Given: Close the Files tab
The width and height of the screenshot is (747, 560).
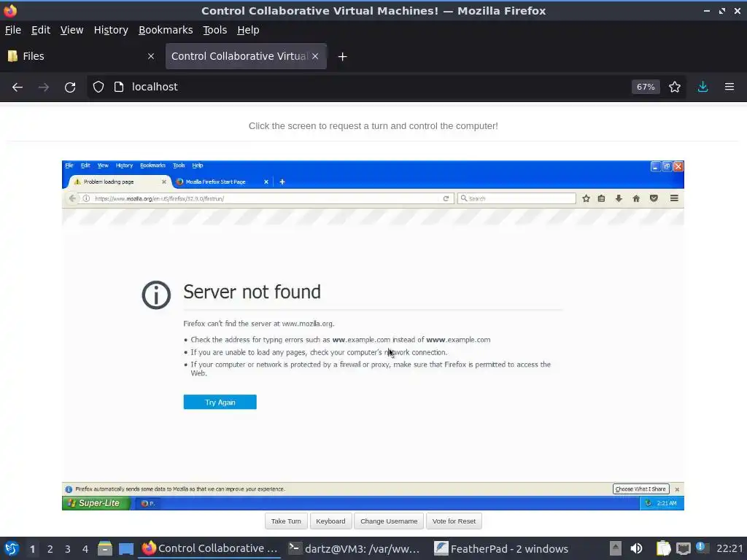Looking at the screenshot, I should click(151, 56).
